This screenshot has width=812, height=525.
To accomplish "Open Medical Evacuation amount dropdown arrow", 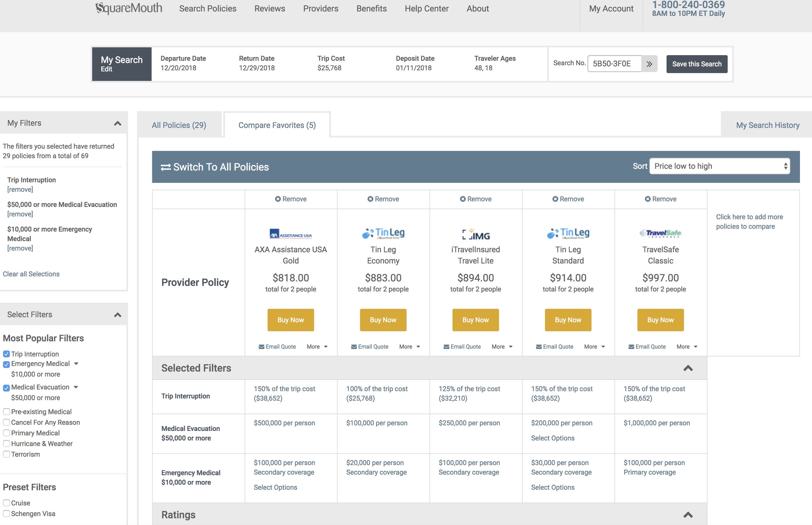I will pyautogui.click(x=76, y=387).
